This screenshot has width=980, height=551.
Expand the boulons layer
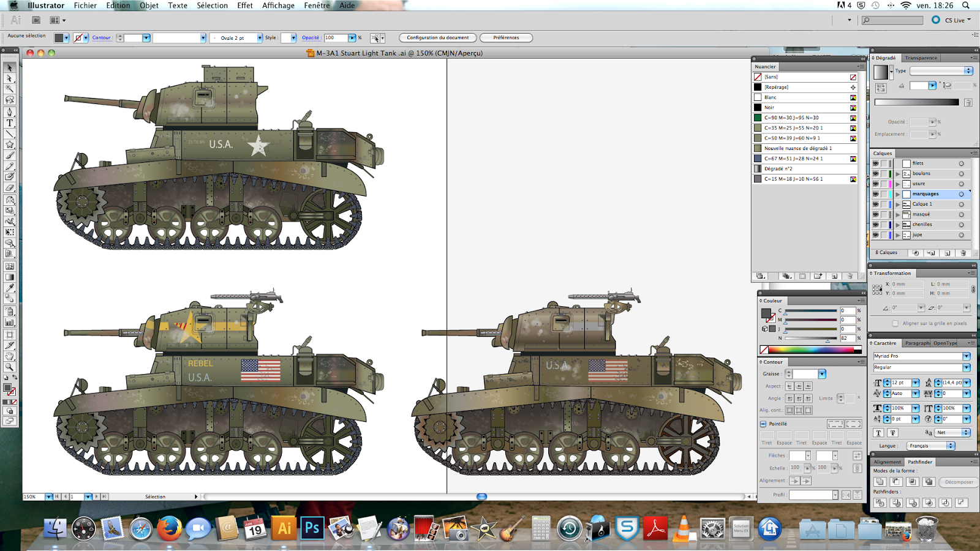(898, 174)
